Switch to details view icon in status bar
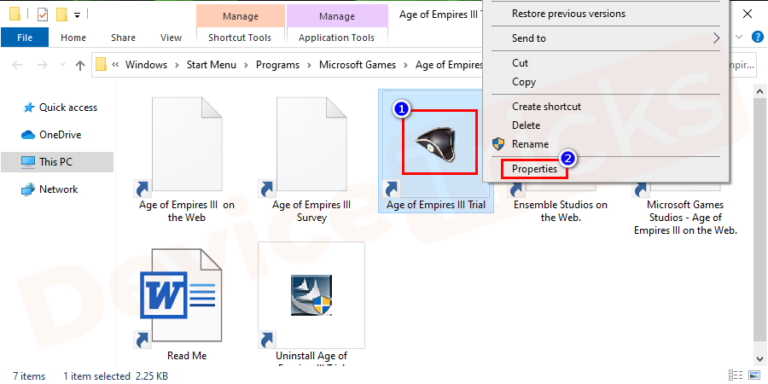 (735, 375)
